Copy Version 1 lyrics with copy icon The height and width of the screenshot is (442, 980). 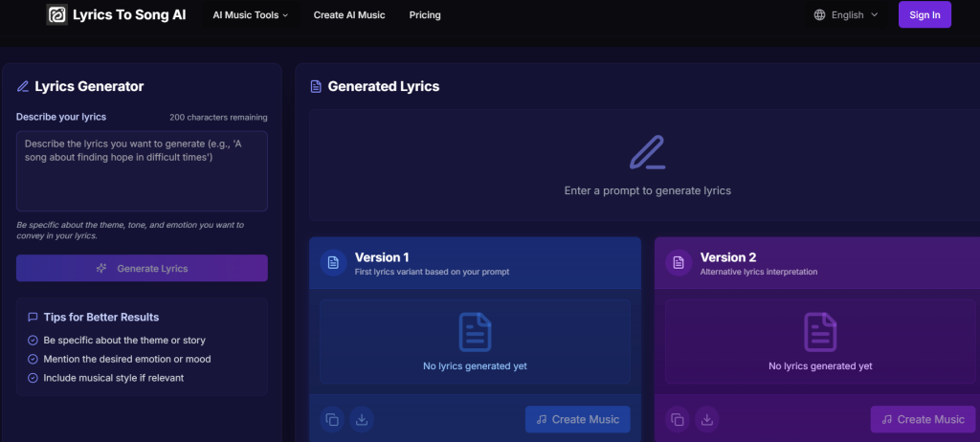pos(332,419)
